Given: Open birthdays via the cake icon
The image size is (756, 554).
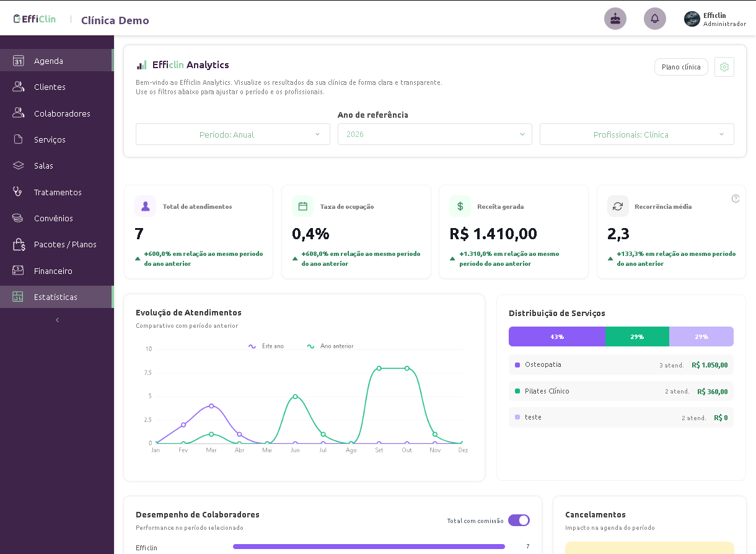Looking at the screenshot, I should (x=615, y=19).
